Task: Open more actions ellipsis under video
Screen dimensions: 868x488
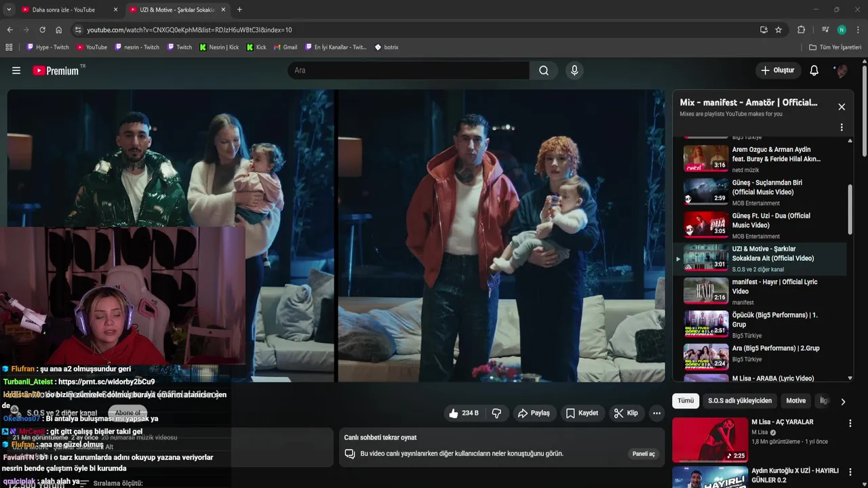Action: [x=656, y=413]
